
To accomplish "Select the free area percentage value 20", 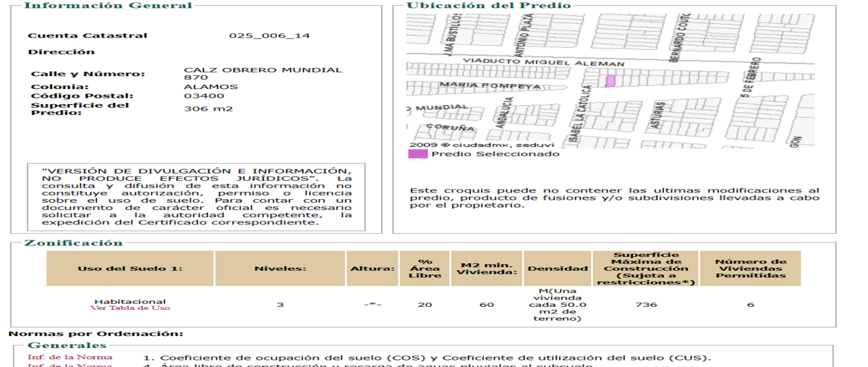I will point(425,304).
